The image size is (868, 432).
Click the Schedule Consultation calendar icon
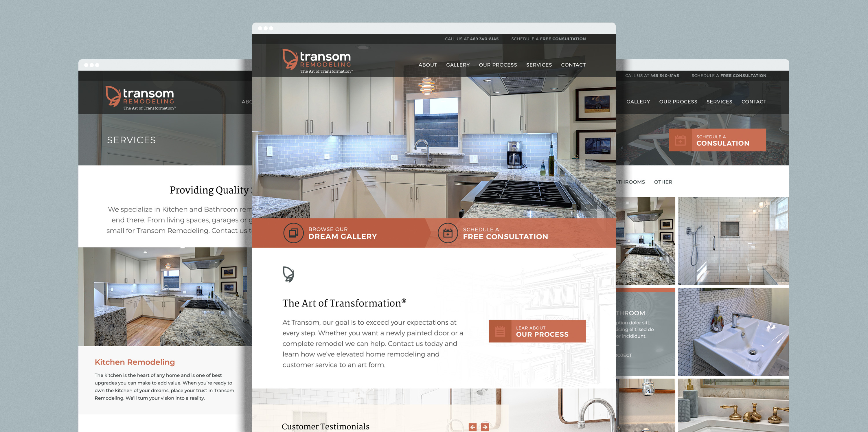(680, 141)
